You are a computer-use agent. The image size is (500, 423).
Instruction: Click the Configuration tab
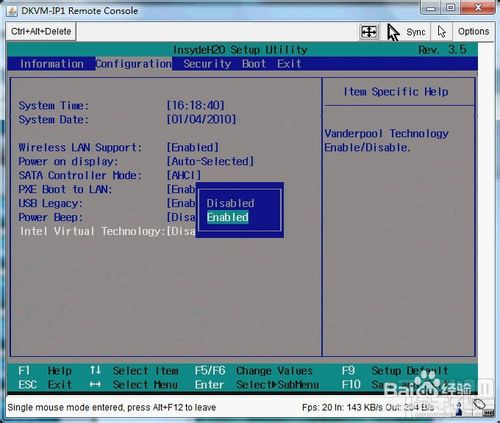pyautogui.click(x=134, y=64)
